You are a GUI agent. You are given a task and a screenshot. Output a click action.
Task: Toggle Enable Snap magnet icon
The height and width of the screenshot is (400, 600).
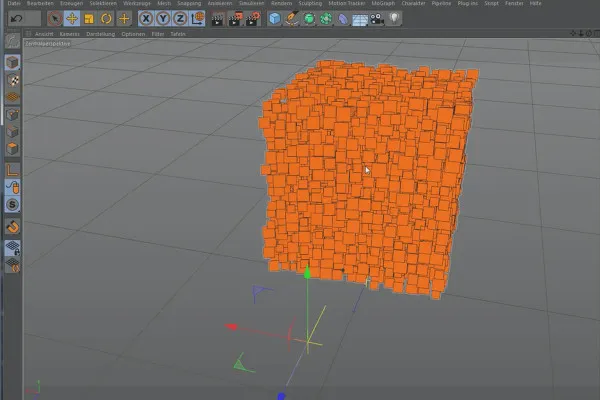[13, 227]
